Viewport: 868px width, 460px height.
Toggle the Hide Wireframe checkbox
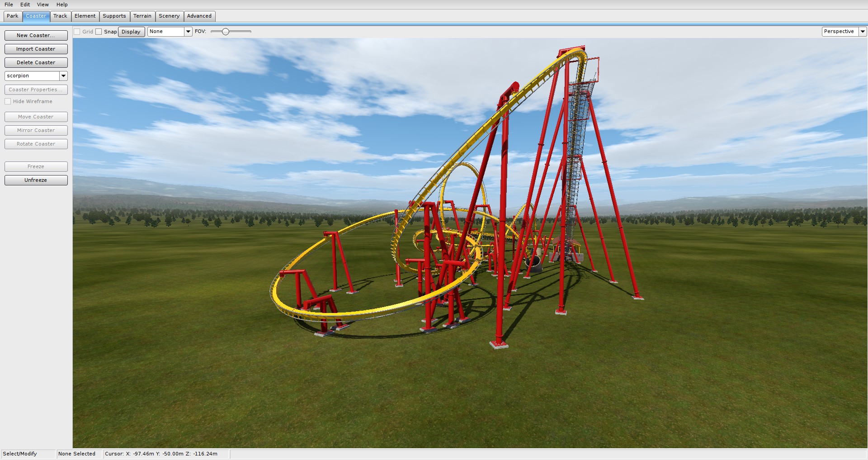(8, 101)
